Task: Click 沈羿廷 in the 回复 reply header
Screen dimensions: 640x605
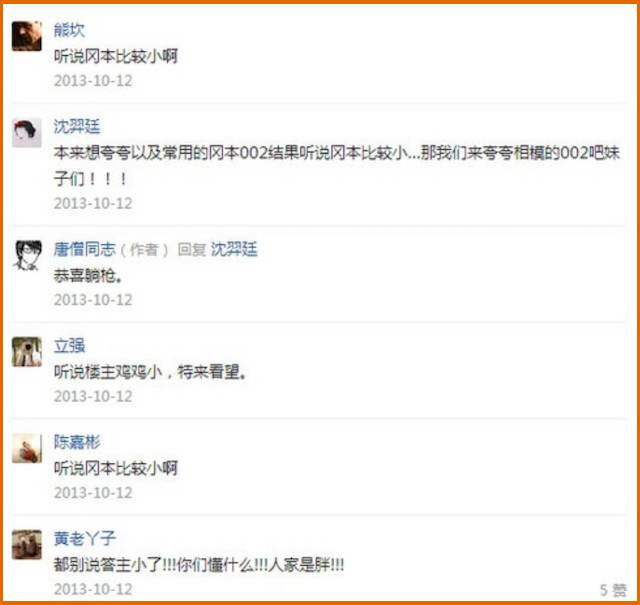Action: coord(234,249)
